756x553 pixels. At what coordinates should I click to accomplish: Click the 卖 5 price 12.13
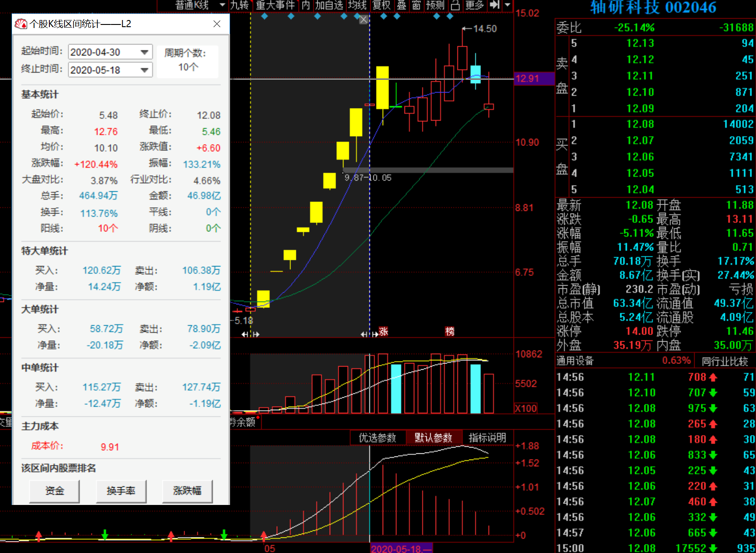pyautogui.click(x=640, y=43)
